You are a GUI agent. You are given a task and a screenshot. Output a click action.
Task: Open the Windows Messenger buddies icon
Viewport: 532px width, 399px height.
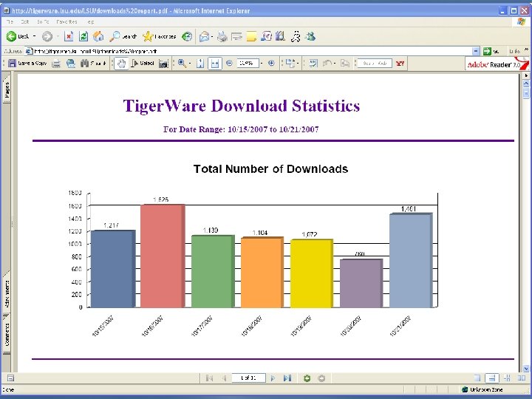click(x=310, y=36)
